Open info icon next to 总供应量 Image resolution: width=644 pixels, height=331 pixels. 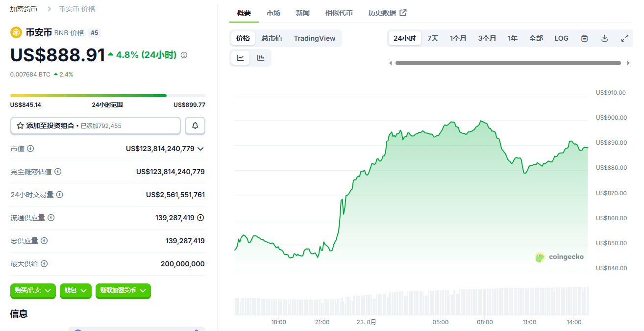click(x=44, y=241)
